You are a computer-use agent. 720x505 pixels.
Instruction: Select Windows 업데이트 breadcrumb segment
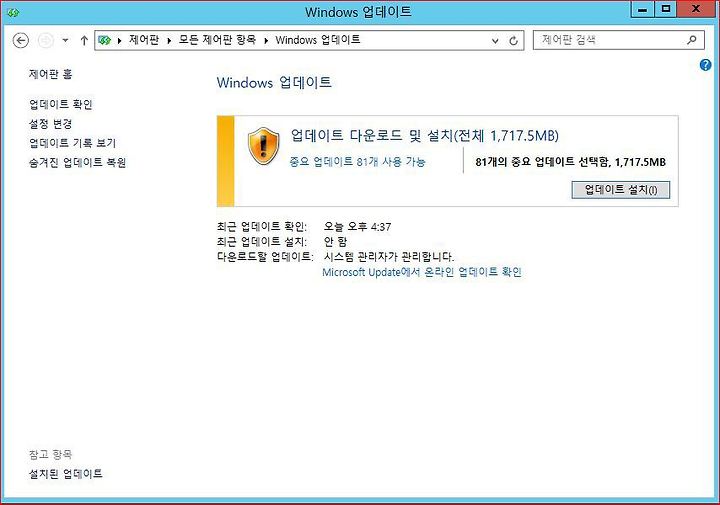click(x=318, y=40)
